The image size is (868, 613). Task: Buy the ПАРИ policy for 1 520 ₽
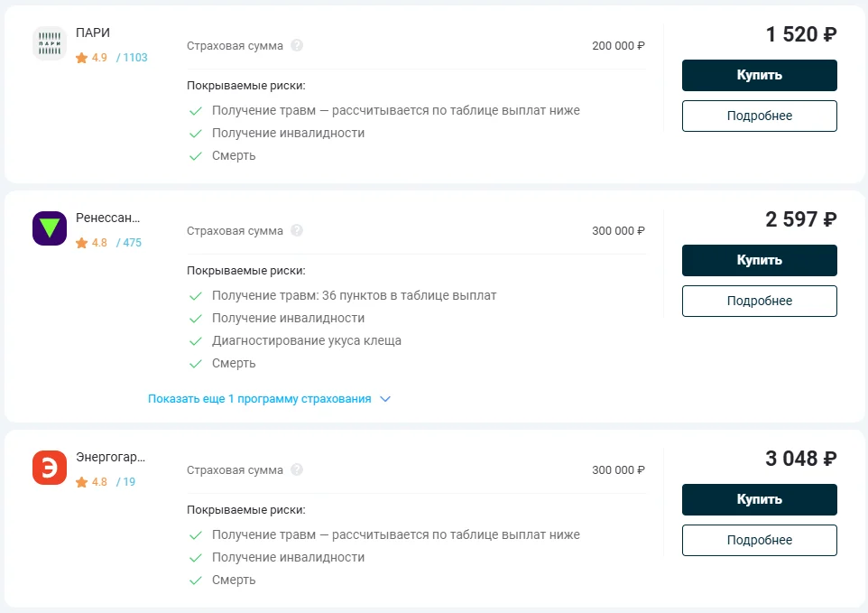(759, 75)
